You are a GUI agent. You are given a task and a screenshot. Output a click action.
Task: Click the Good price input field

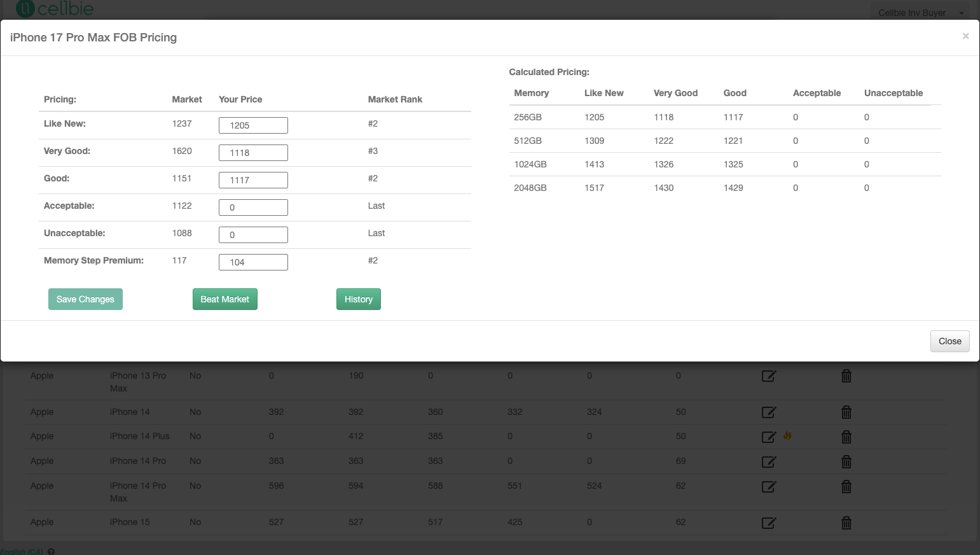click(253, 180)
